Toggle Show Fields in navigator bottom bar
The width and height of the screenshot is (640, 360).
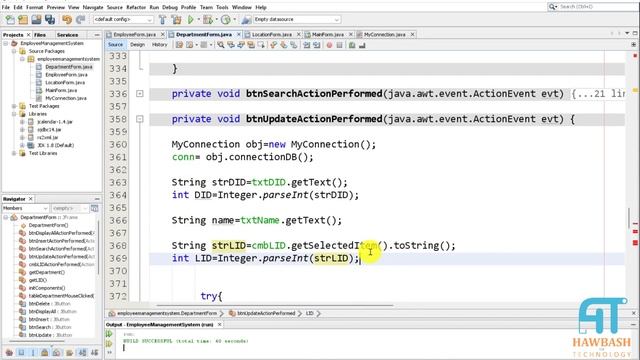pyautogui.click(x=21, y=352)
